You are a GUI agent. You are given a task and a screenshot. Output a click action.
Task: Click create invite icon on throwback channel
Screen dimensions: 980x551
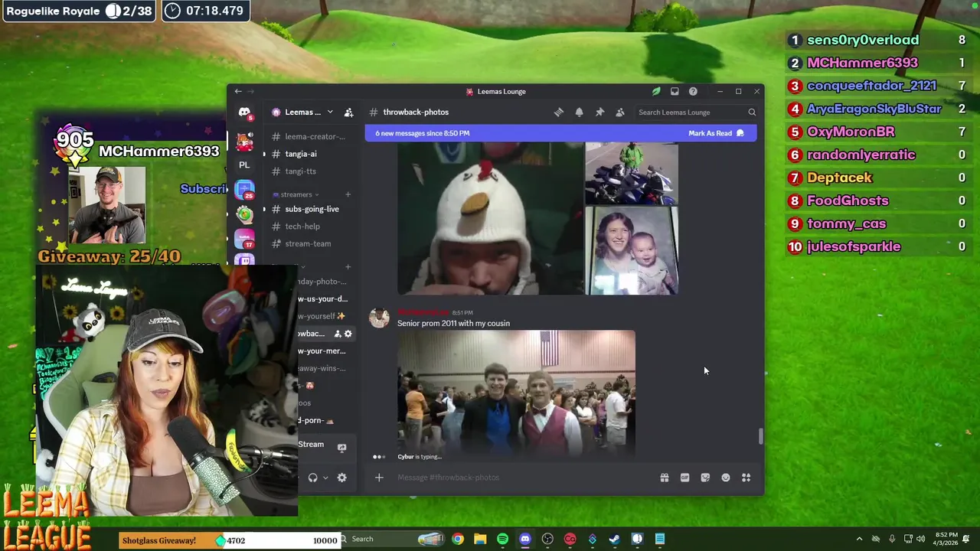click(x=338, y=334)
